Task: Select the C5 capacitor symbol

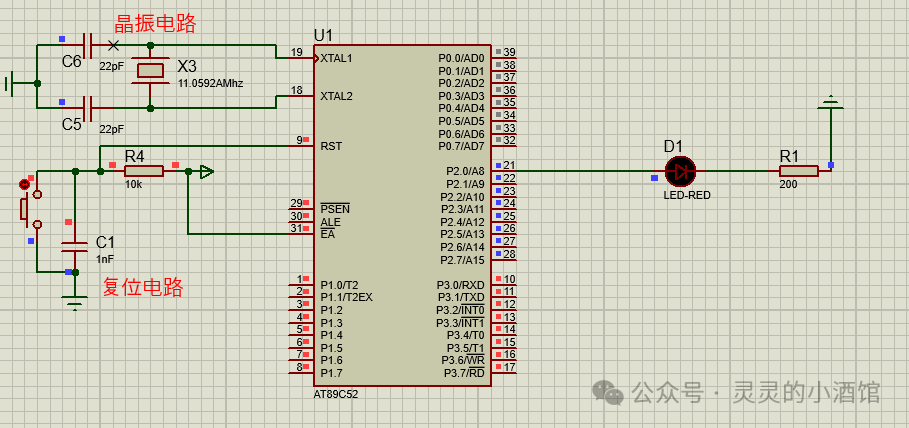Action: pyautogui.click(x=88, y=108)
